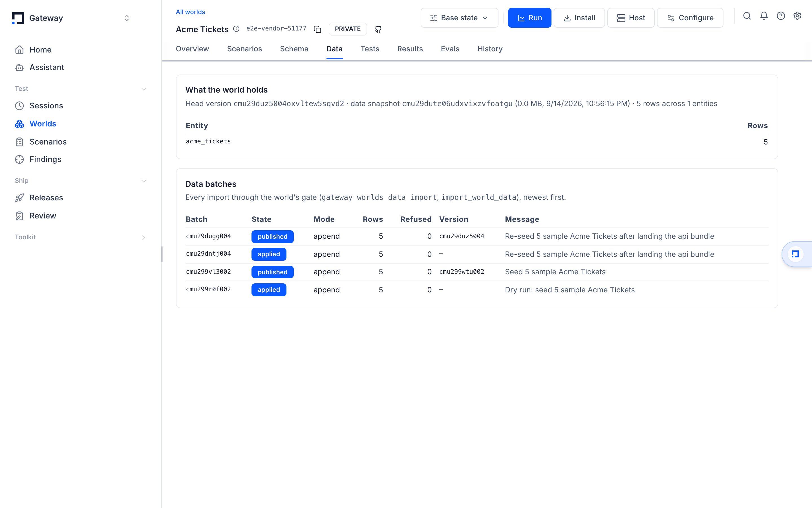The height and width of the screenshot is (508, 812).
Task: Click version cmu299wtu002
Action: pos(462,272)
